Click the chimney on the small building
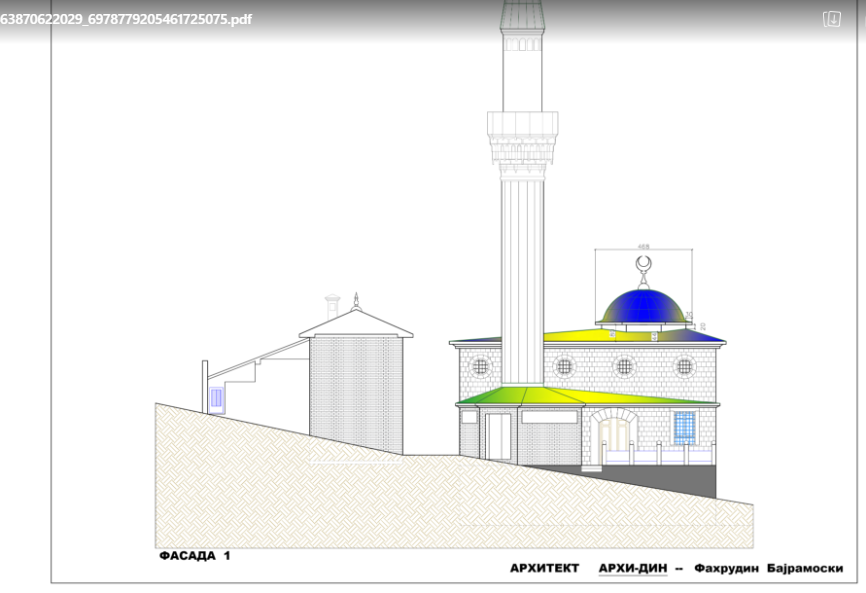This screenshot has height=593, width=866. [333, 306]
